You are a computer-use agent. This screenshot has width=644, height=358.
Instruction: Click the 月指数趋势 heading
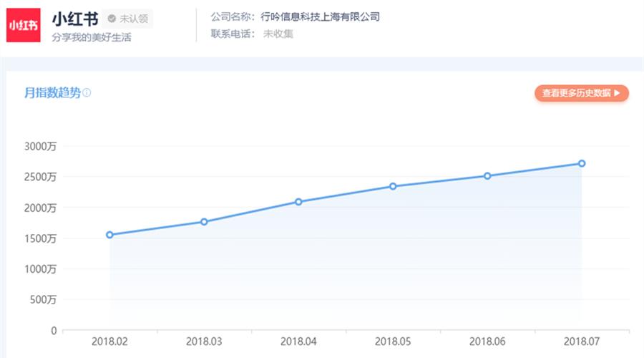52,93
